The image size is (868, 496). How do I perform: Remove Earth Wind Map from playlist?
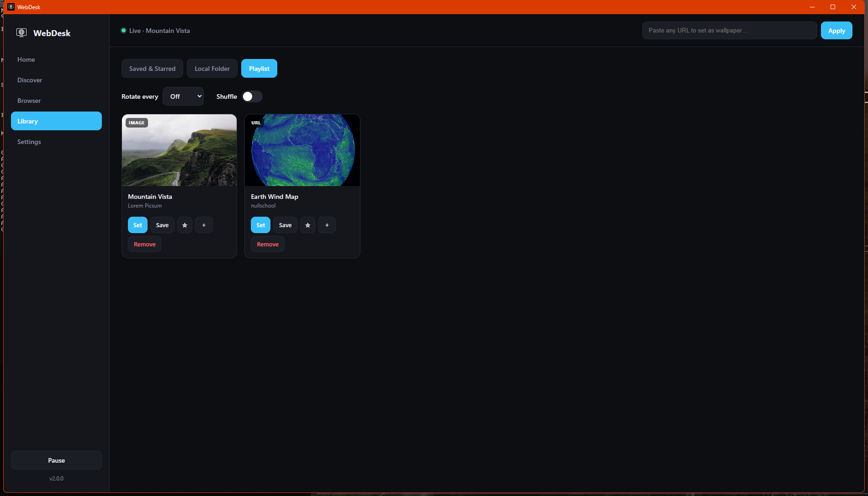(268, 244)
